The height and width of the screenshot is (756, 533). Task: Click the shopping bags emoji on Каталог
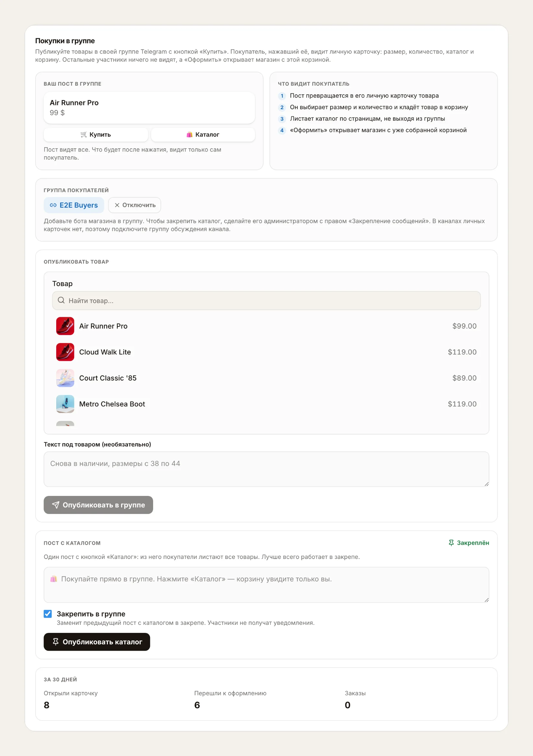(x=190, y=134)
